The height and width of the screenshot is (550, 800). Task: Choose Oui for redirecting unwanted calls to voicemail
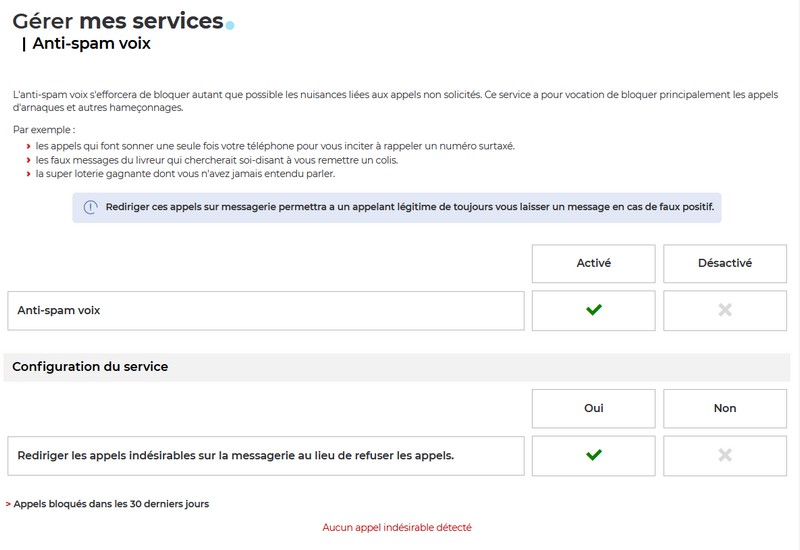593,455
